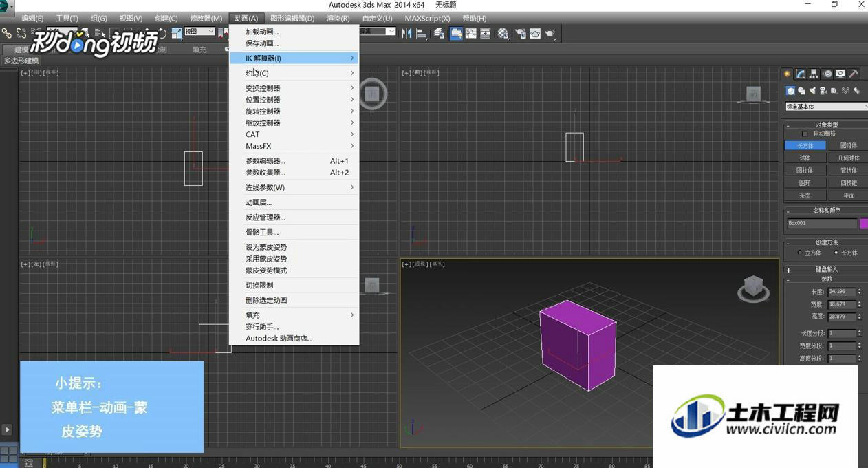The width and height of the screenshot is (868, 468).
Task: Open the Rendered Frame Window icon
Action: [535, 32]
